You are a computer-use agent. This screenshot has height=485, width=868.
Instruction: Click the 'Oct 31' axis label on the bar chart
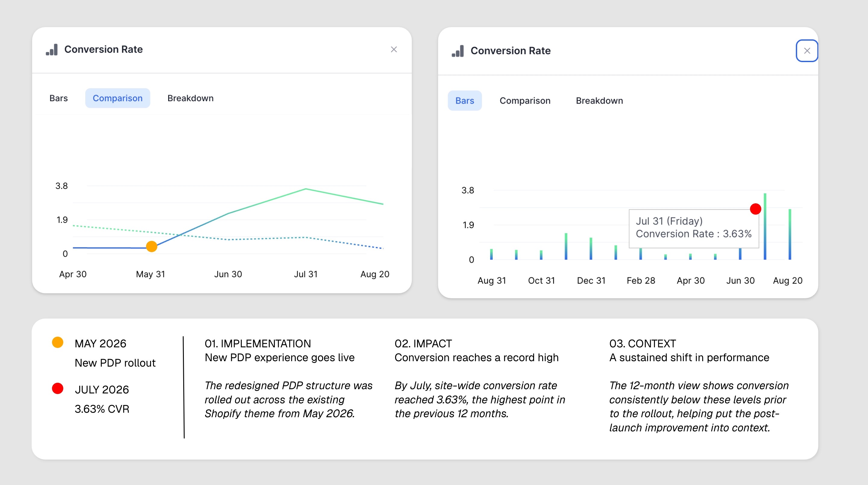point(542,280)
